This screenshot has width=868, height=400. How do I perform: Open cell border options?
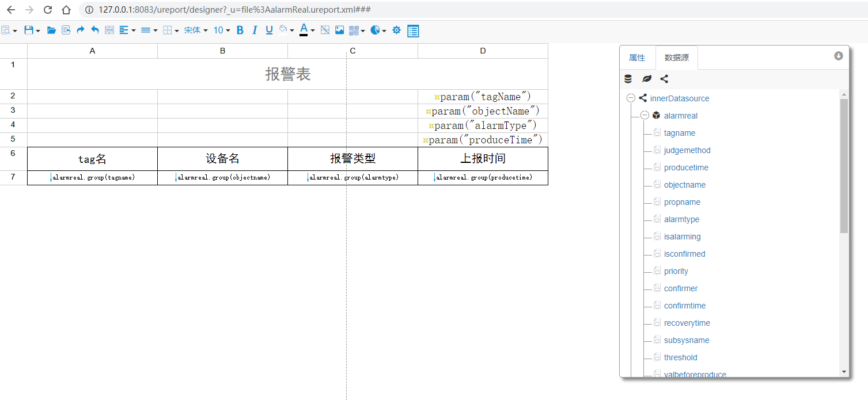[170, 31]
